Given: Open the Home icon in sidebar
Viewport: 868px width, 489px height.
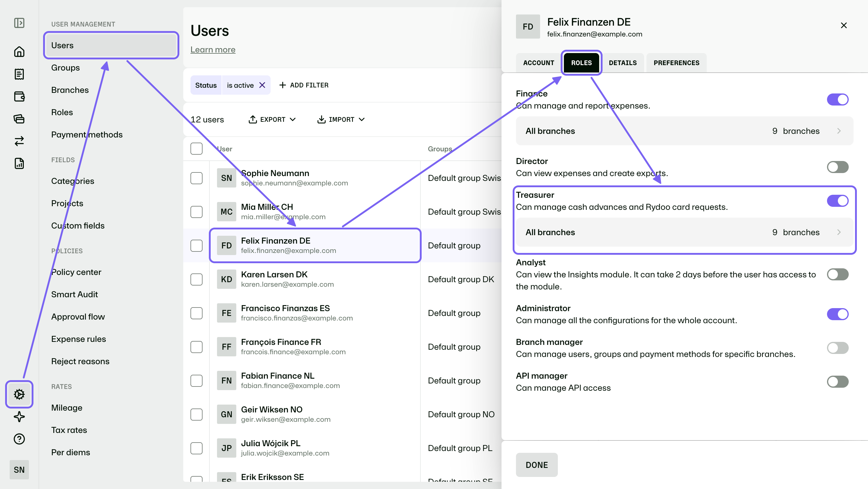Looking at the screenshot, I should click(x=19, y=52).
